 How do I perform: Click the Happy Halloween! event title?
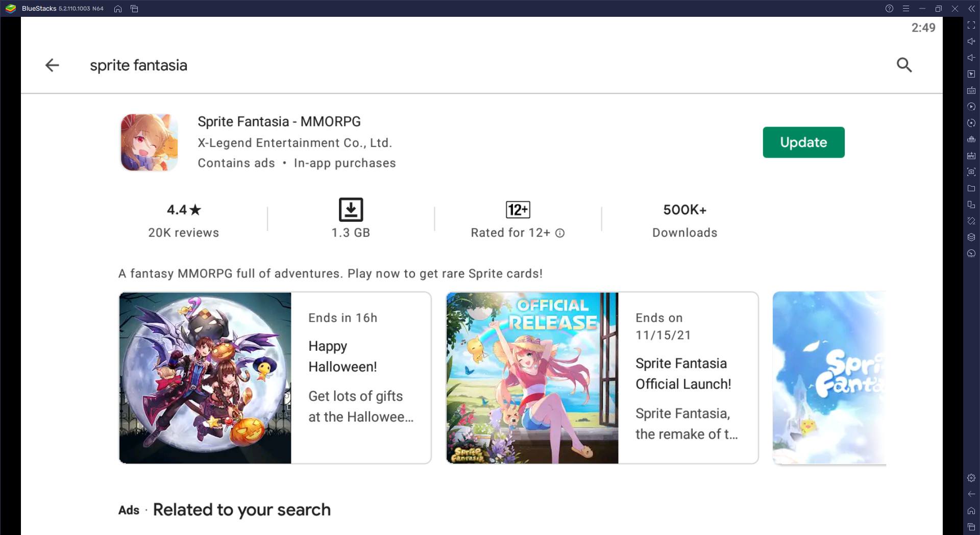(x=342, y=356)
